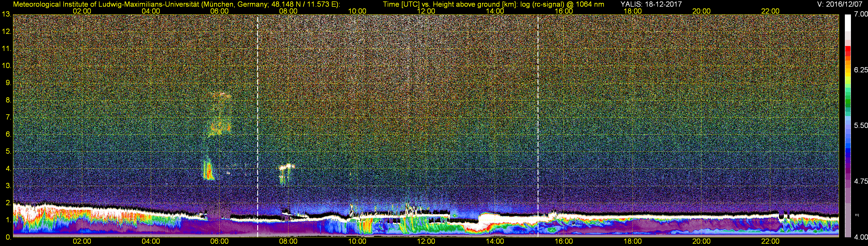Click 10:00 on the top time axis
The height and width of the screenshot is (246, 868).
357,11
